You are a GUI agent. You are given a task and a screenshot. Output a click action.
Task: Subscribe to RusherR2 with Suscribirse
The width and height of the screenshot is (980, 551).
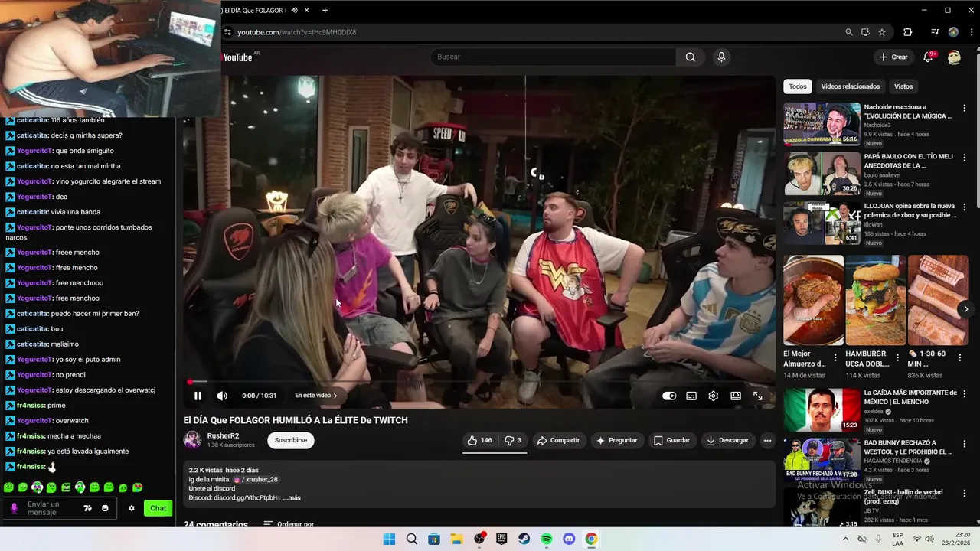coord(291,440)
